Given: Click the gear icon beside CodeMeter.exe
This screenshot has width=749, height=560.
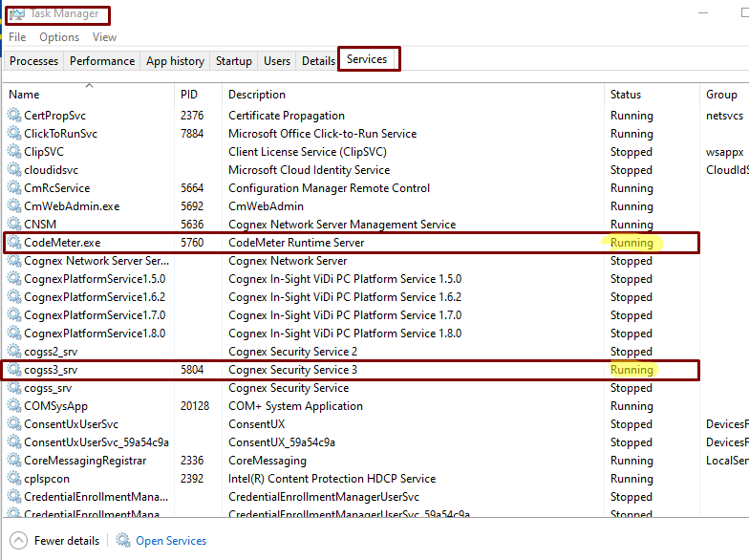Looking at the screenshot, I should [x=13, y=243].
